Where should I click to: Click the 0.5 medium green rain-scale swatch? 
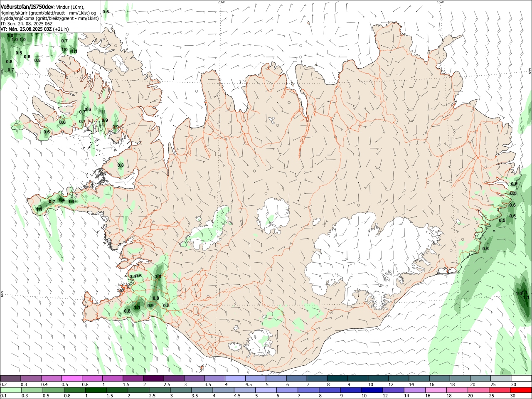[x=53, y=390]
